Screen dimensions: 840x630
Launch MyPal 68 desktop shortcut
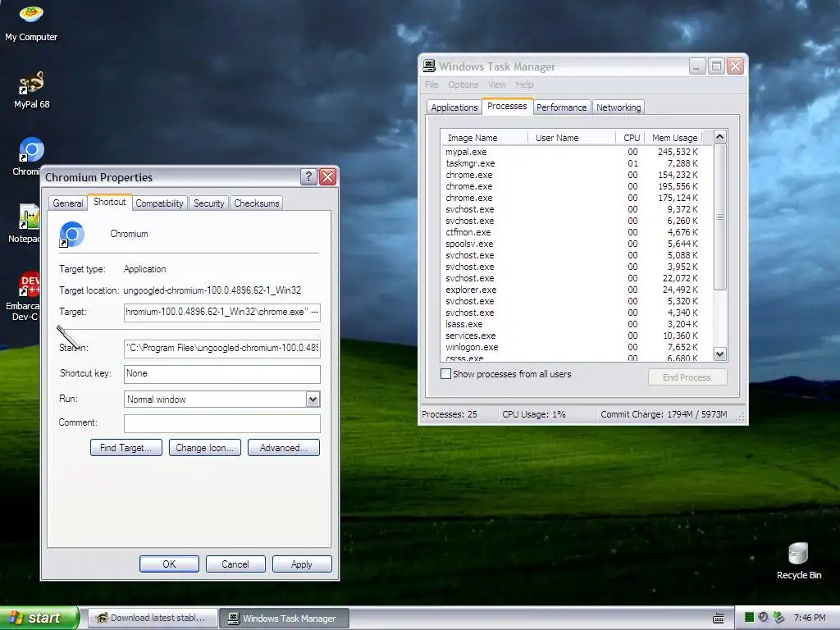(x=31, y=89)
